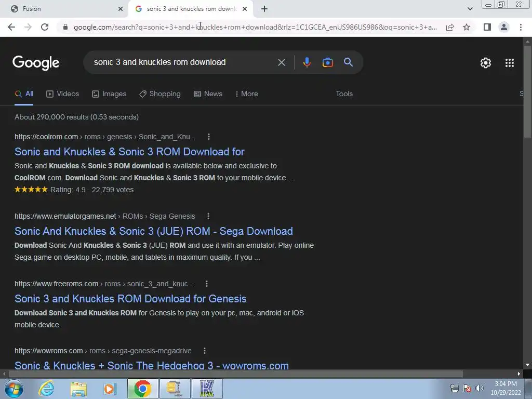The width and height of the screenshot is (532, 399).
Task: Open the WinRAR archive taskbar button
Action: [175, 389]
